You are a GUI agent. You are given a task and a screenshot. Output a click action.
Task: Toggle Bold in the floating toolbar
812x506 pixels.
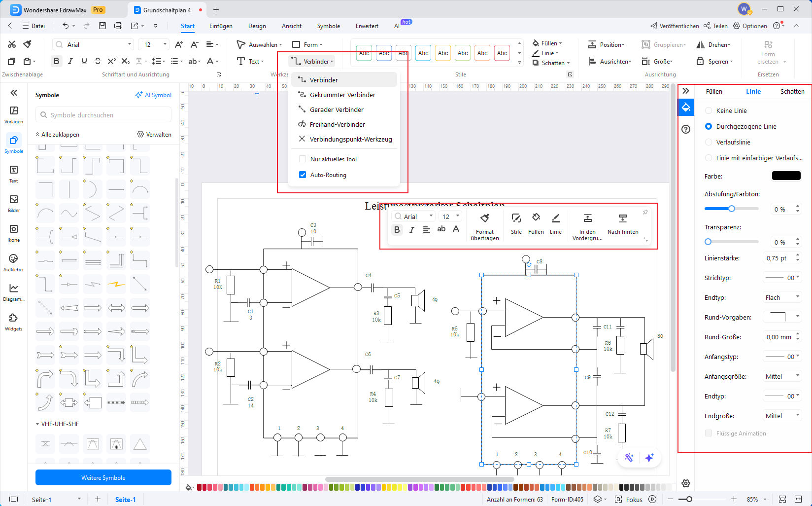(397, 229)
